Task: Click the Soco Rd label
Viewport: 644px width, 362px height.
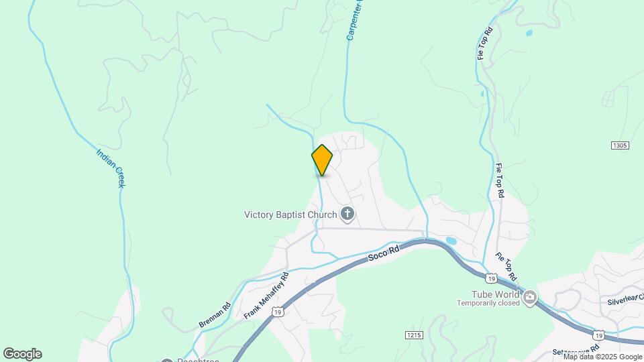Action: click(x=384, y=253)
